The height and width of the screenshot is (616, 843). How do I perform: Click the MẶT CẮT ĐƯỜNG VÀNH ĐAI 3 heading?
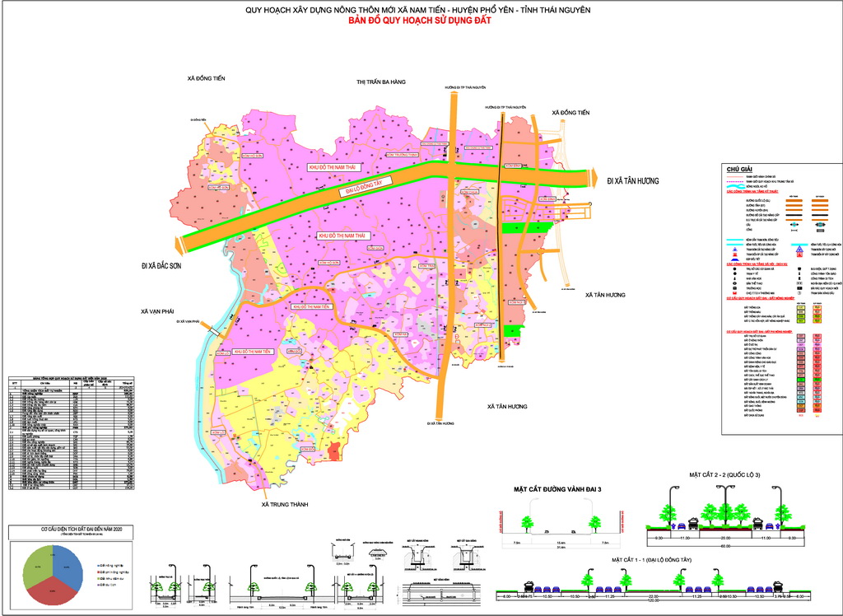tap(558, 490)
